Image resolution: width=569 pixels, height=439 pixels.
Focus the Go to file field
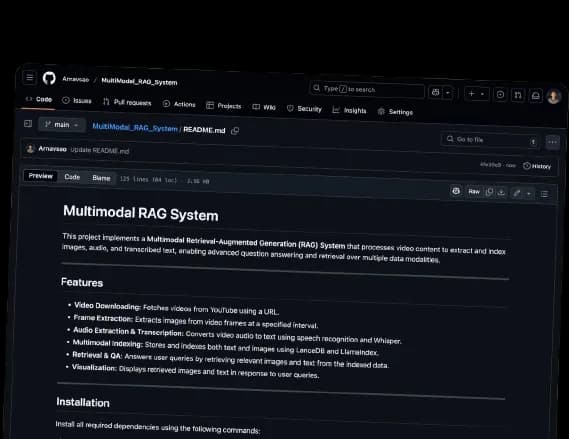point(490,140)
